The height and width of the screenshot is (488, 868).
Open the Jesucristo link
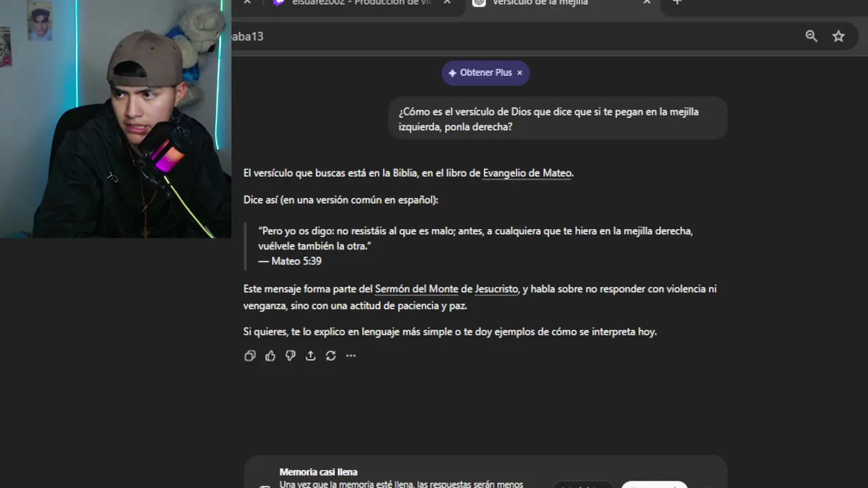[x=496, y=289]
